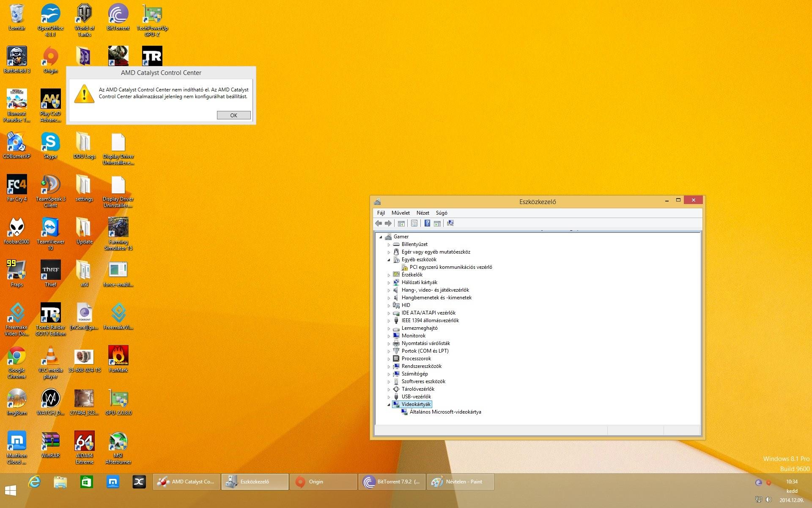
Task: Select the foobar2000 desktop icon
Action: [x=17, y=231]
